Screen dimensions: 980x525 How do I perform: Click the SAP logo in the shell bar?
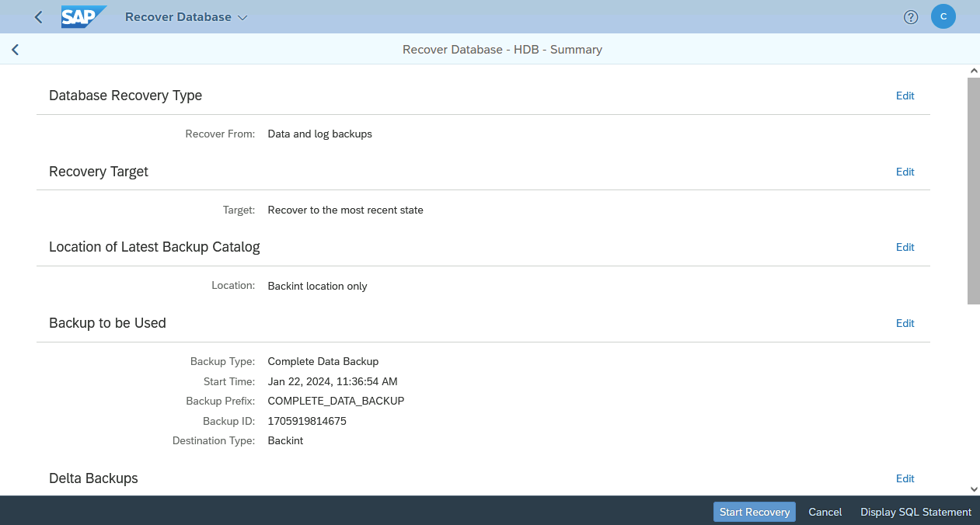click(83, 16)
